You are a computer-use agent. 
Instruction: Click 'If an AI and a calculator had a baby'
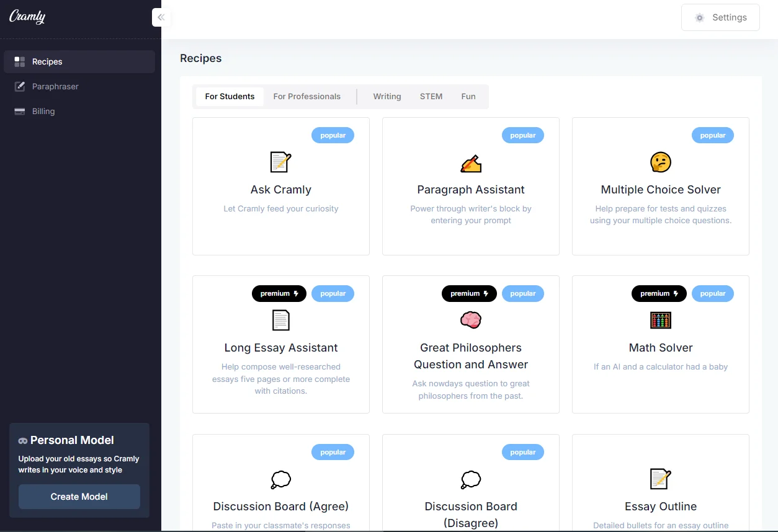(x=661, y=367)
